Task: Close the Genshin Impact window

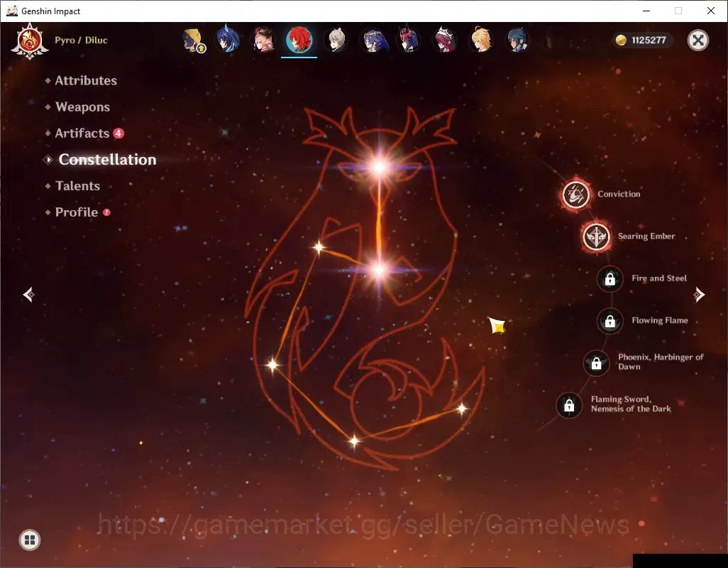Action: coord(711,11)
